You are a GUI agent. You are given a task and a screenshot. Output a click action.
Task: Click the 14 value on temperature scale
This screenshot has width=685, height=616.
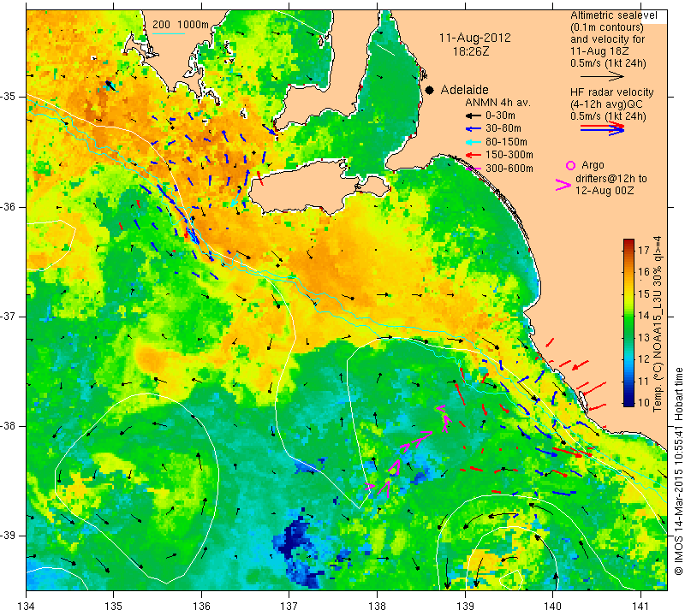(644, 316)
